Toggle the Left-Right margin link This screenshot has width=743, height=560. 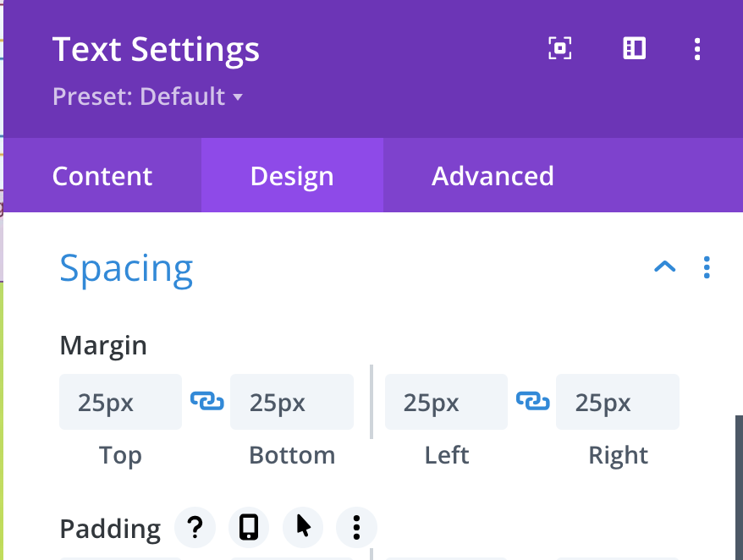click(x=532, y=402)
